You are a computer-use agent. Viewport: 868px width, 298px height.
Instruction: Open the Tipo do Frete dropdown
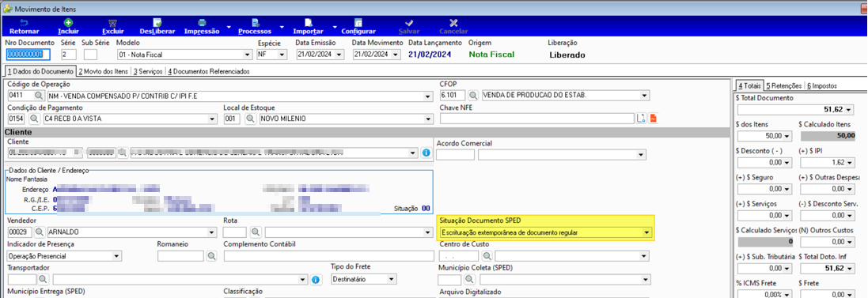tap(392, 280)
